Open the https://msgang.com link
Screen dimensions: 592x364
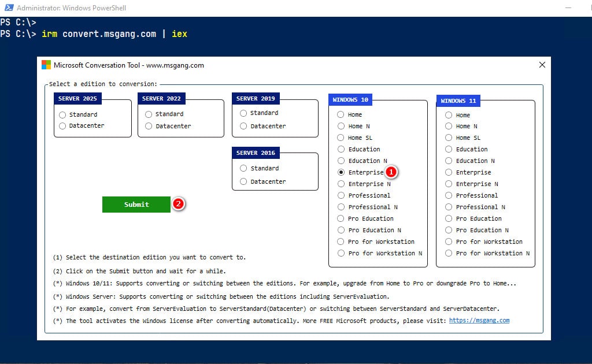tap(479, 320)
